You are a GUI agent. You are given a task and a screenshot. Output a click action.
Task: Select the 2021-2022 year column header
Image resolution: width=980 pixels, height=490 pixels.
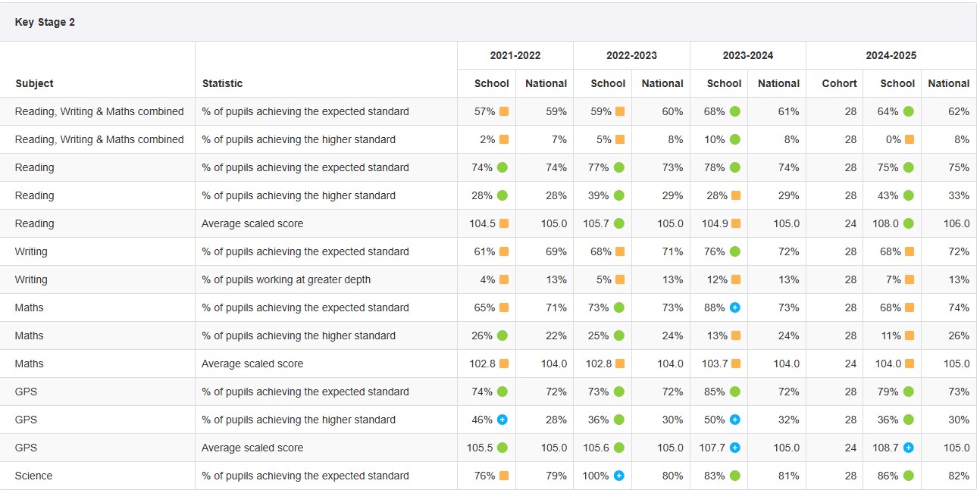coord(515,55)
